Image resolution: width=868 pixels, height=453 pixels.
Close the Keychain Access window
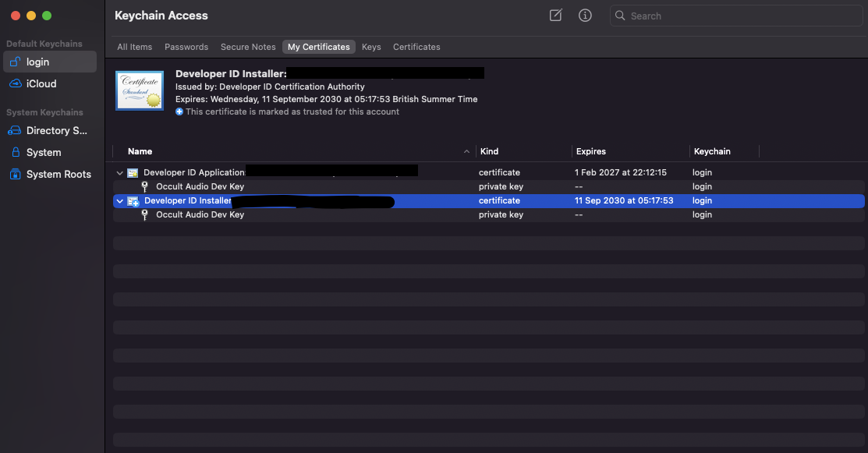click(x=16, y=16)
